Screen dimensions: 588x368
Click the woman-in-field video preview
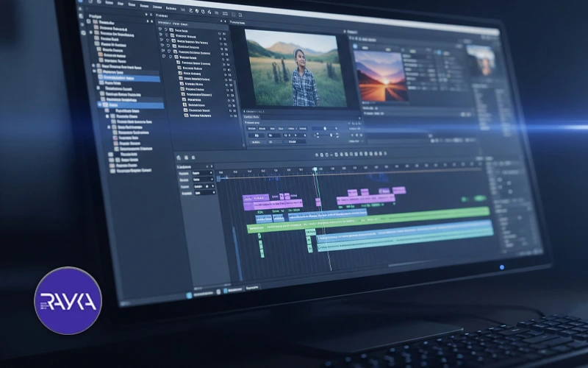click(x=295, y=68)
